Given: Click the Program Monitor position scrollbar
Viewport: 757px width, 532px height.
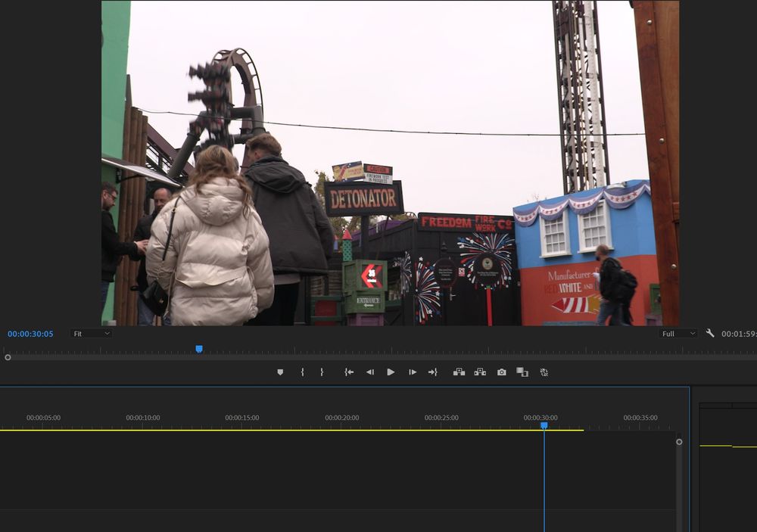Looking at the screenshot, I should pos(378,356).
